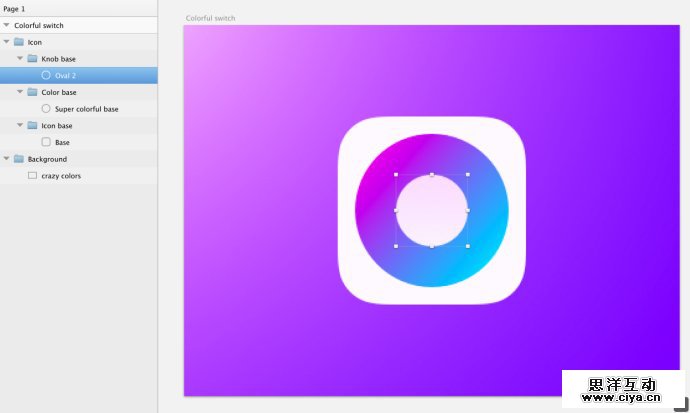690x413 pixels.
Task: Click the Base rounded rectangle layer icon
Action: click(x=46, y=142)
